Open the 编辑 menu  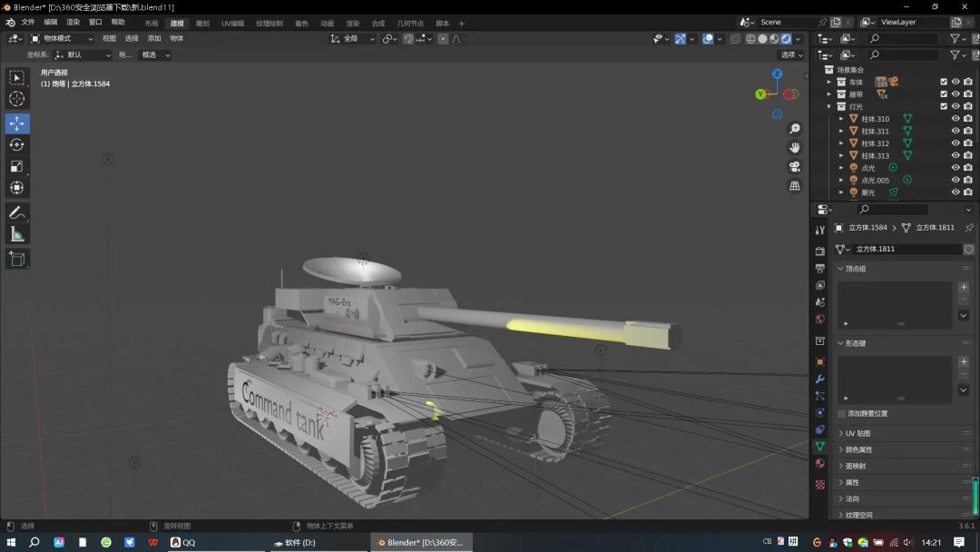pos(51,22)
